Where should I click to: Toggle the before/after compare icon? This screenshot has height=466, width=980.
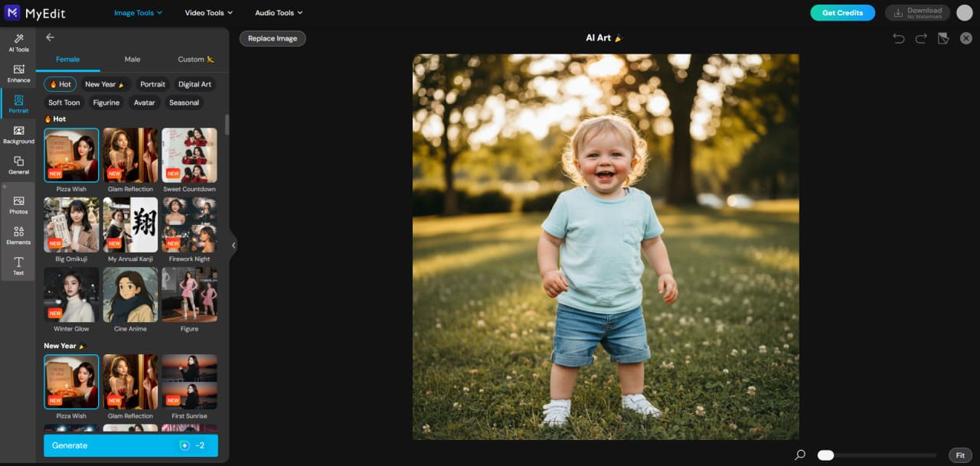(943, 38)
